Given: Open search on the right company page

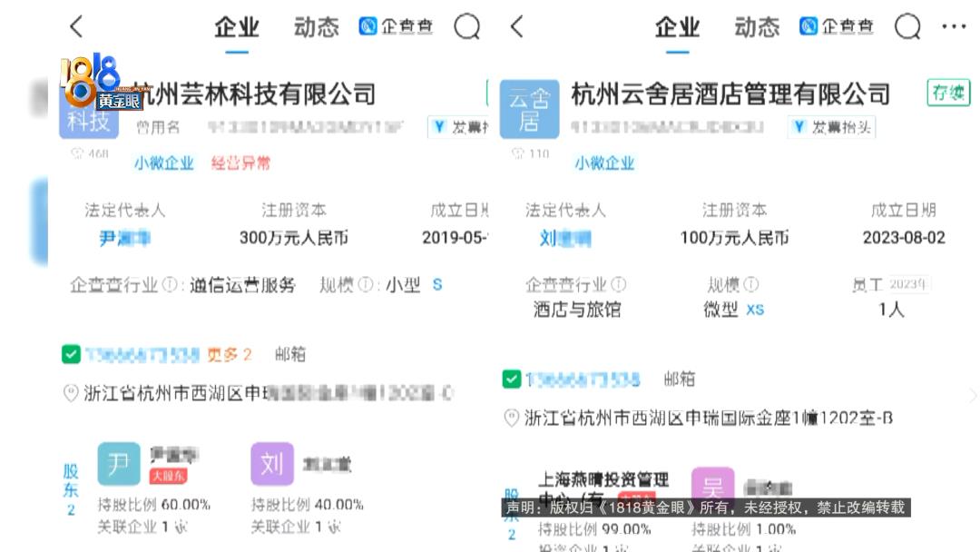Looking at the screenshot, I should [x=907, y=27].
